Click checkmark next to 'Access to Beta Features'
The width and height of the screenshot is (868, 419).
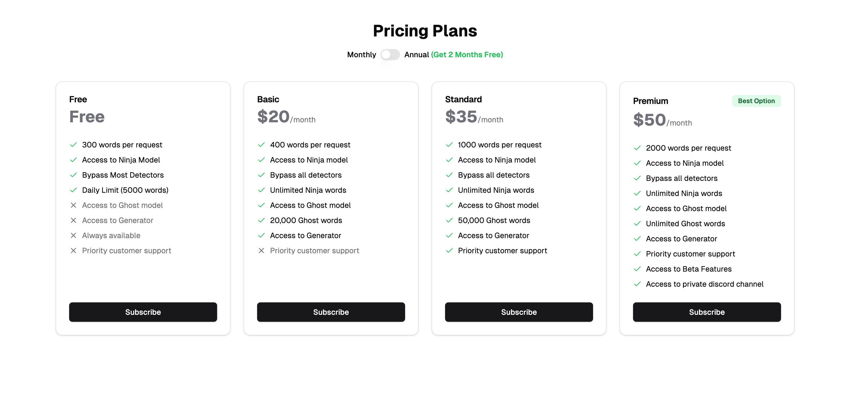(637, 269)
